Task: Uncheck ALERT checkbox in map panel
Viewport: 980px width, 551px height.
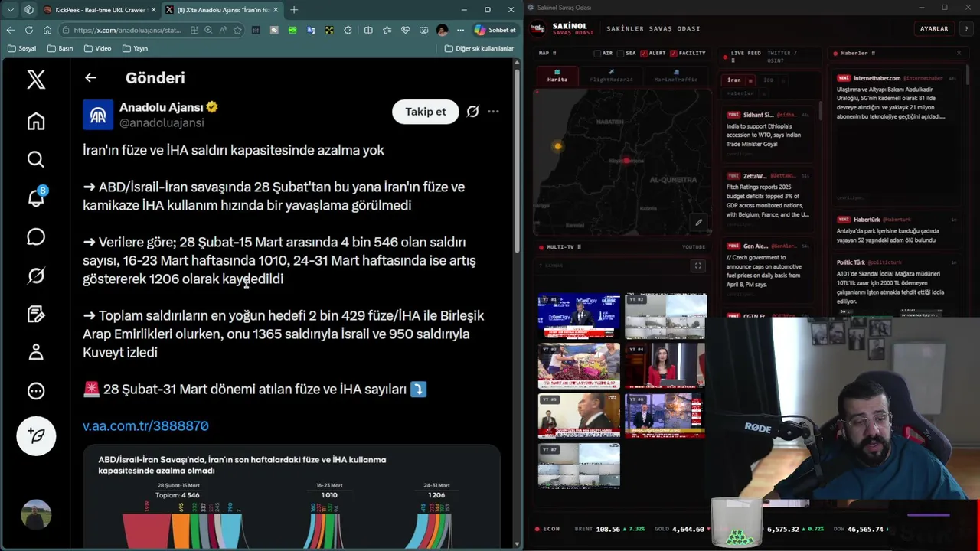Action: coord(644,54)
